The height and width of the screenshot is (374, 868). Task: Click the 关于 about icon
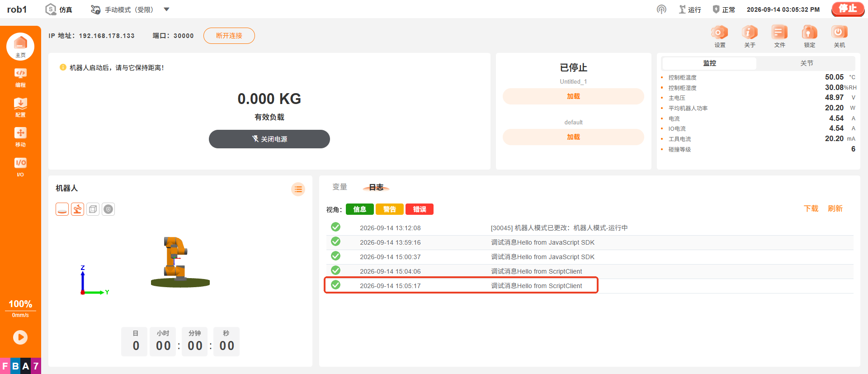750,36
